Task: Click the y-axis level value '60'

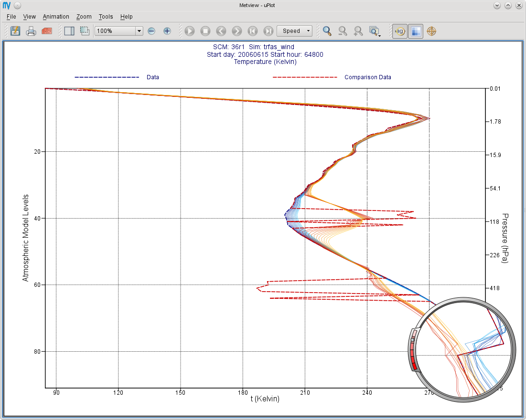Action: click(37, 285)
